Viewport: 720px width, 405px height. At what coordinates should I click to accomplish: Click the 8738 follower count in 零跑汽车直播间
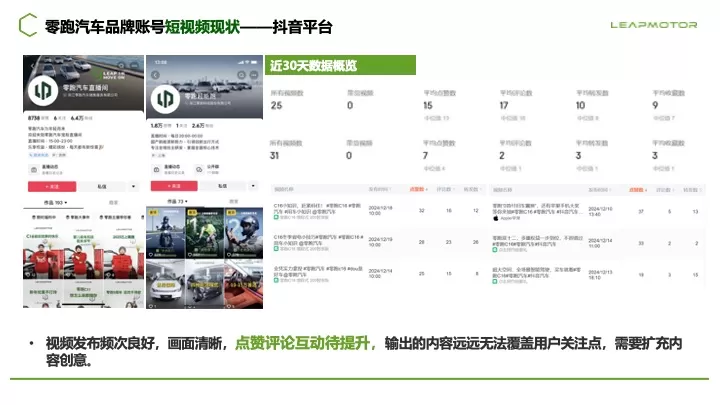(34, 118)
